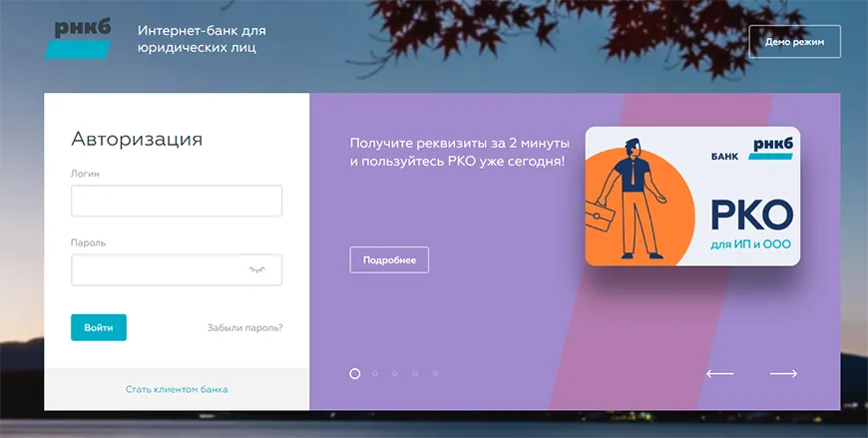Jump to the fourth carousel slide dot
Image resolution: width=868 pixels, height=438 pixels.
coord(415,373)
